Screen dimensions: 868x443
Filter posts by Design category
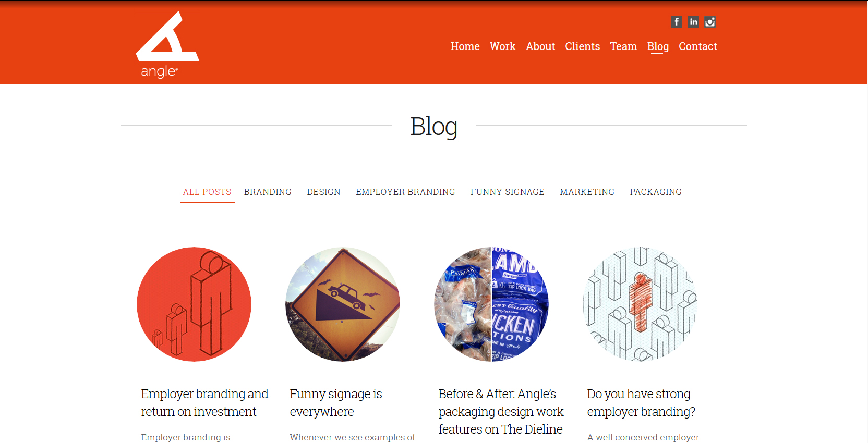pos(323,192)
